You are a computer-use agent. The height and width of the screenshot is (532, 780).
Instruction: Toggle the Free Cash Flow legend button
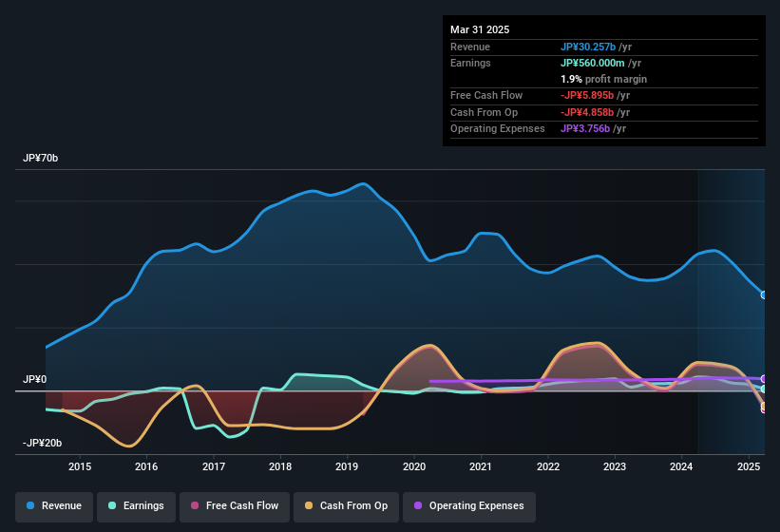point(235,506)
